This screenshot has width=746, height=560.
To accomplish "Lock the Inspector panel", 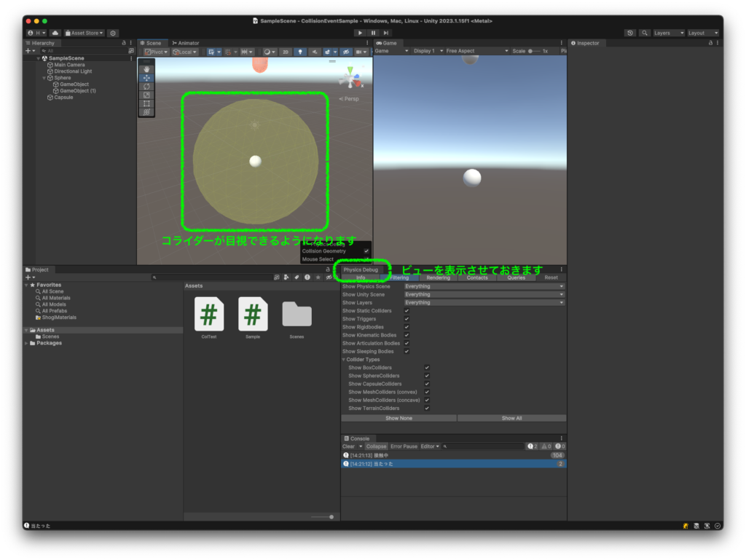I will point(710,43).
